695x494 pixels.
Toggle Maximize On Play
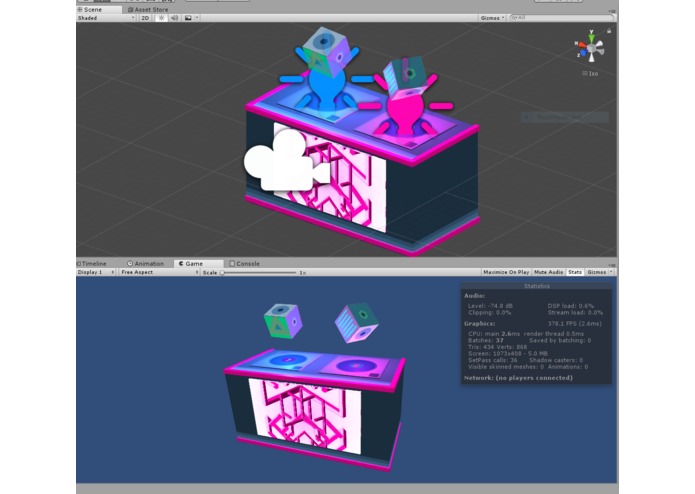[x=506, y=272]
